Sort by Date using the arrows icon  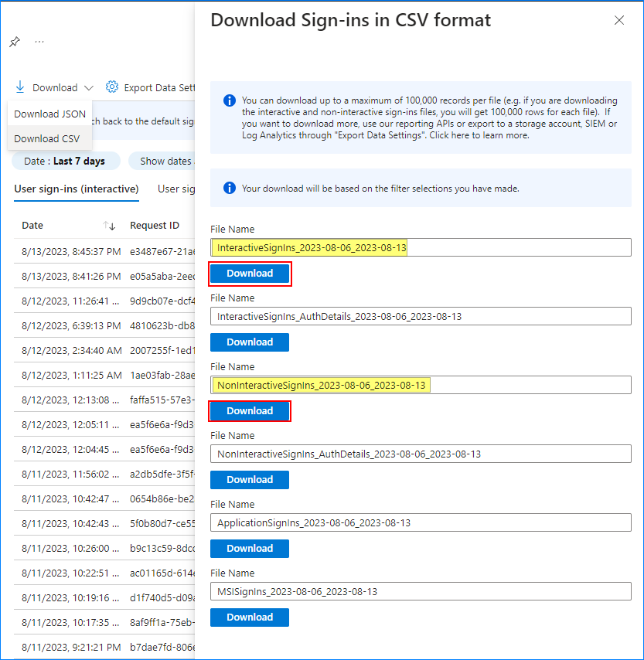[109, 226]
